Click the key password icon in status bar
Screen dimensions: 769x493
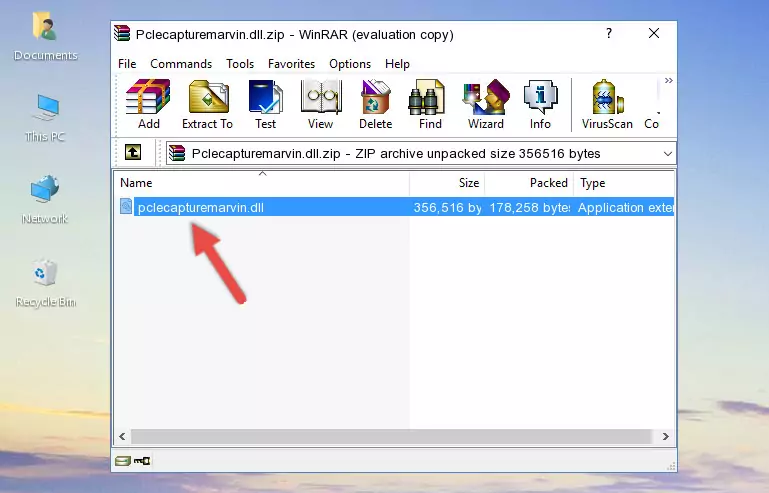142,461
